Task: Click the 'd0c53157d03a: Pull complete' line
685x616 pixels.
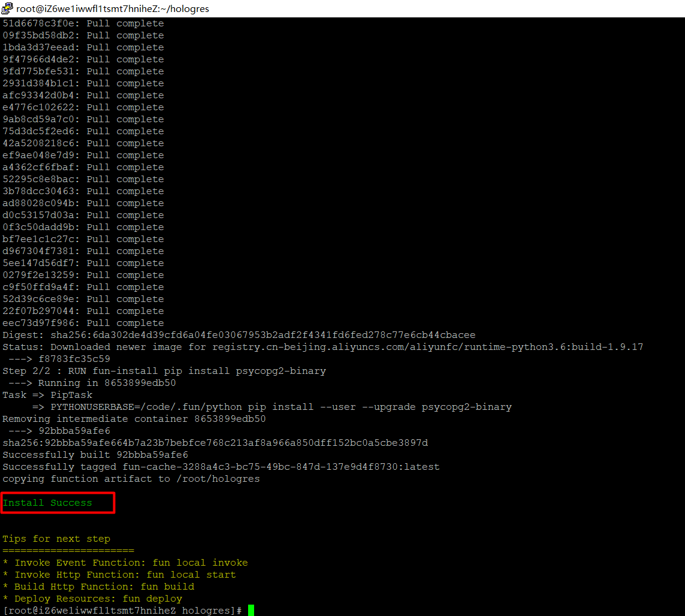Action: (83, 215)
